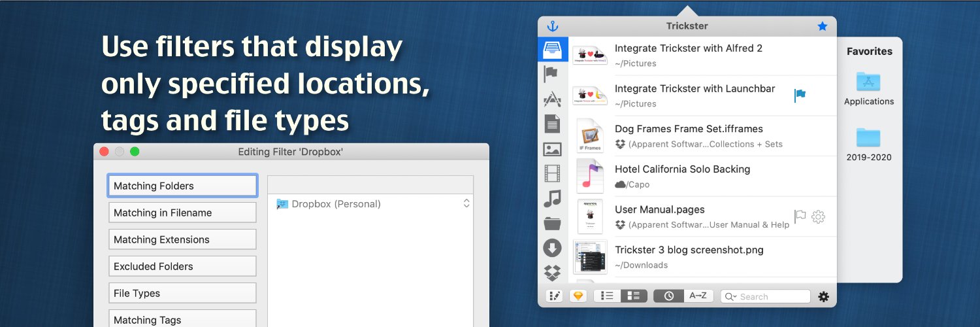Select the Matching Folders filter tab
Viewport: 980px width, 327px height.
[182, 186]
